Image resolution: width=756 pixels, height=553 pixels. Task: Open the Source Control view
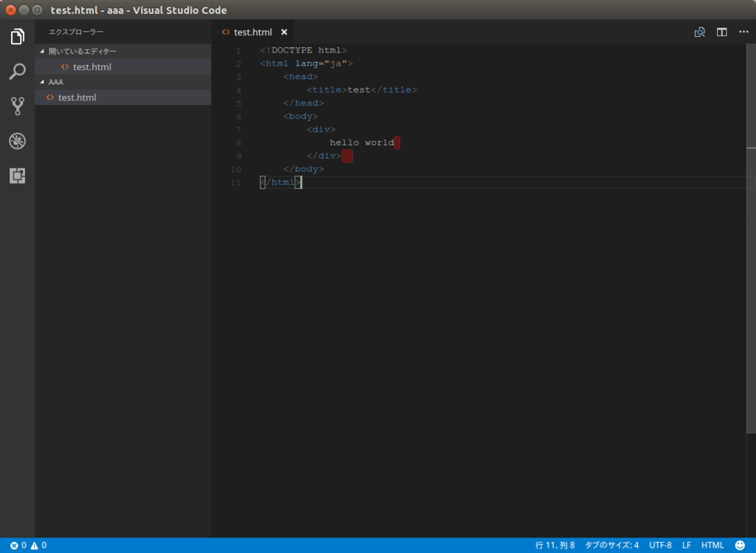(x=18, y=106)
